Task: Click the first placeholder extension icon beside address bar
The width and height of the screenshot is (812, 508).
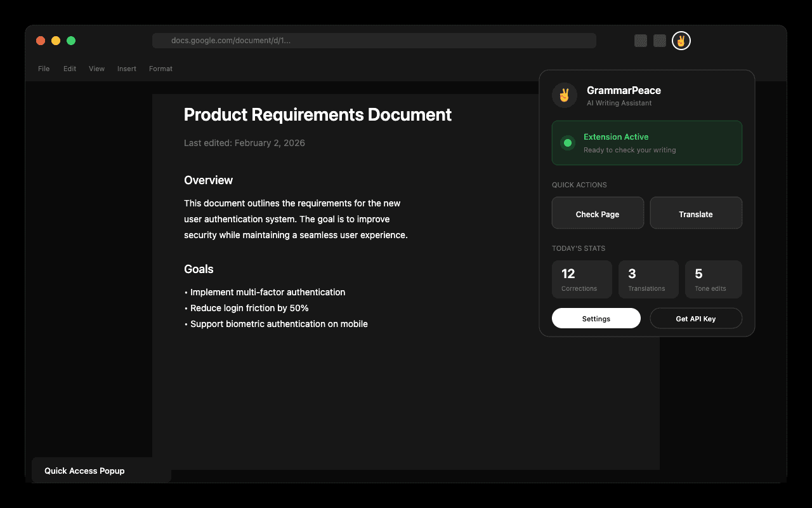Action: pyautogui.click(x=640, y=40)
